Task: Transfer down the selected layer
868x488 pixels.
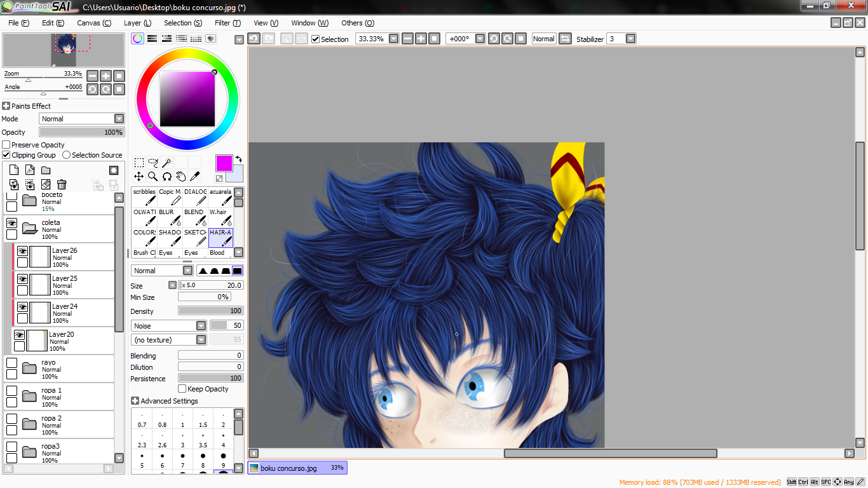Action: (14, 184)
